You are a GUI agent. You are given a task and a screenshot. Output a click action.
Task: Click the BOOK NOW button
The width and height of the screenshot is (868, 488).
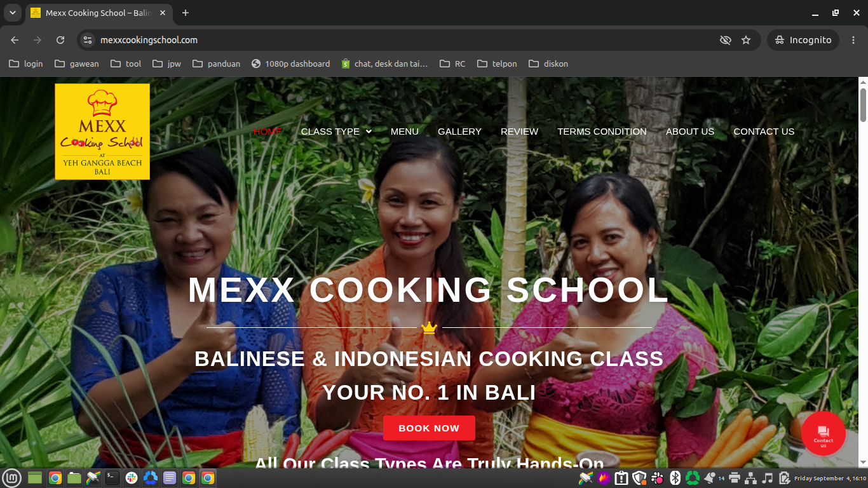click(429, 428)
